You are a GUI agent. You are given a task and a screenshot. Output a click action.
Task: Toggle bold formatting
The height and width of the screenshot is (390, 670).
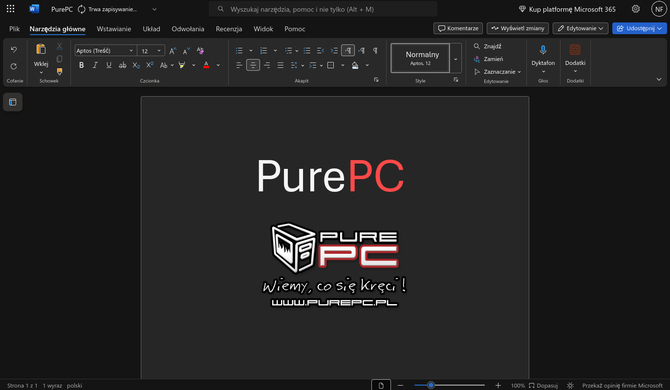click(81, 65)
